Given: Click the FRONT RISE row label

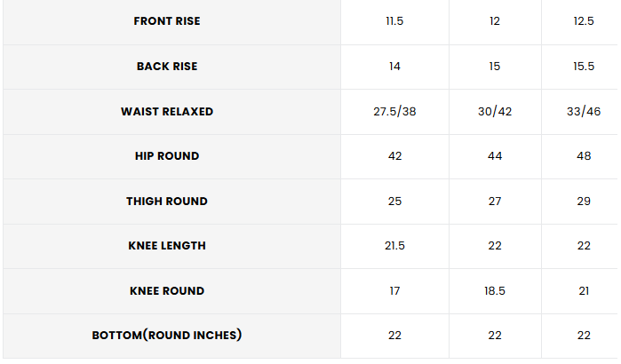Looking at the screenshot, I should pyautogui.click(x=167, y=21).
